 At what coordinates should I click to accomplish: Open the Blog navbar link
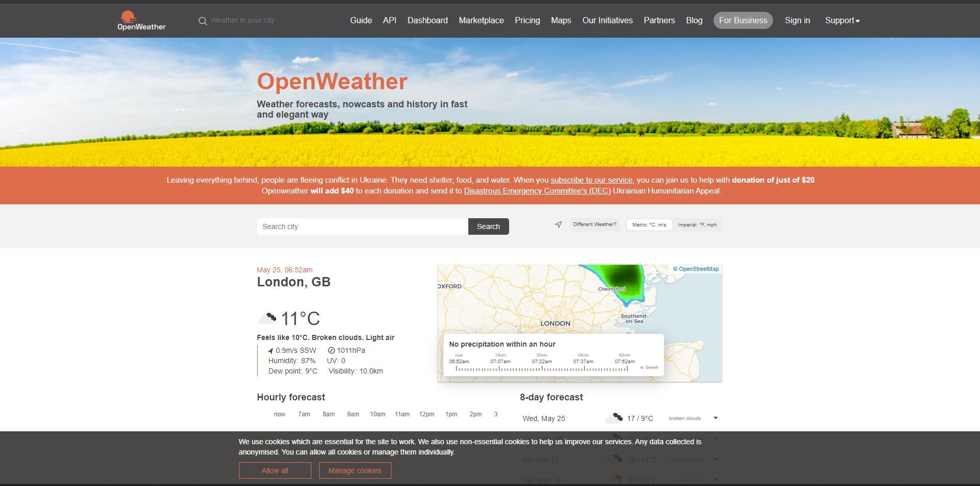pos(694,21)
